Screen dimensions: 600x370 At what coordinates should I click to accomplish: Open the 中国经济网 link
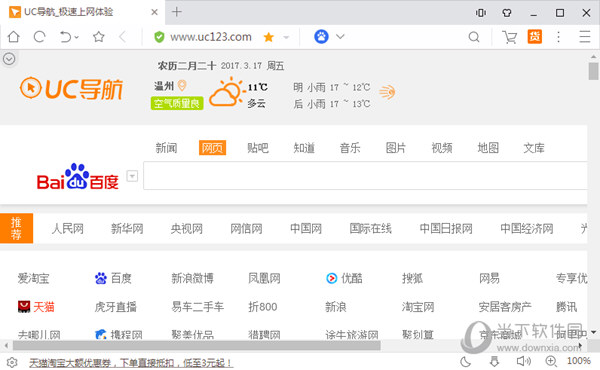pos(527,228)
